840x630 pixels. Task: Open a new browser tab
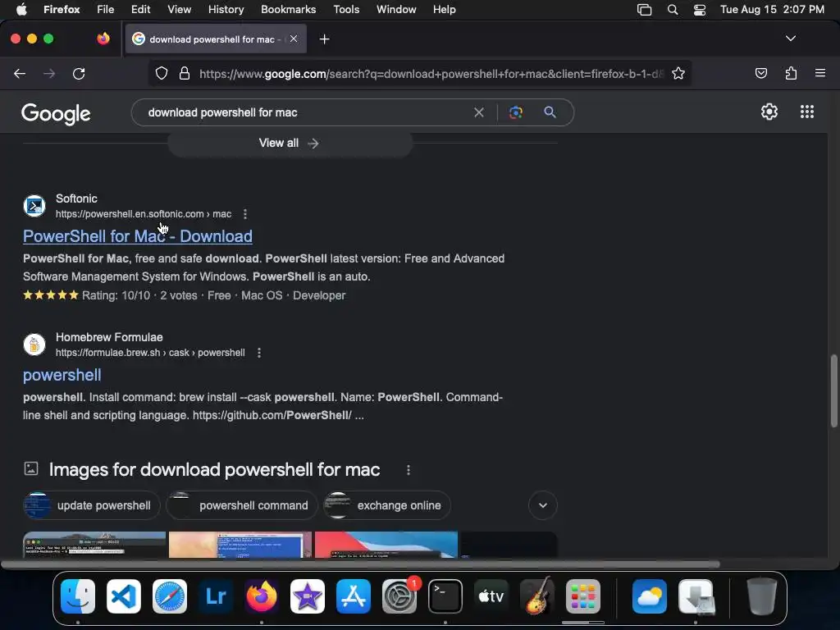tap(324, 39)
